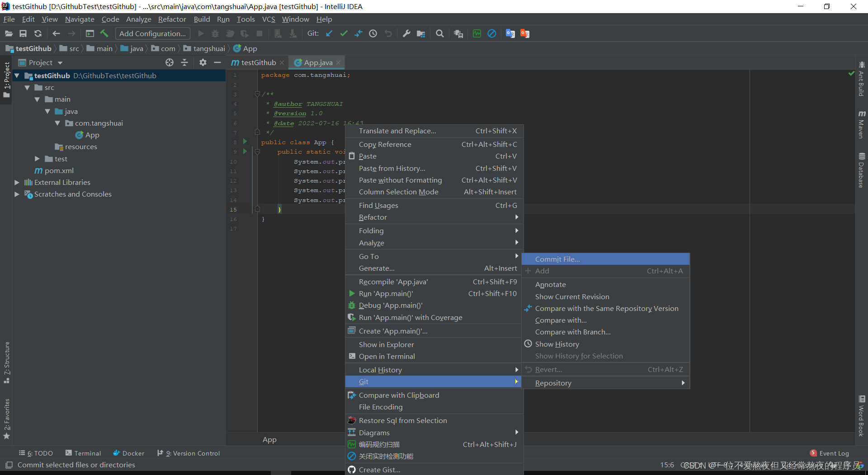The width and height of the screenshot is (868, 475).
Task: Select resources folder in project tree
Action: click(75, 146)
